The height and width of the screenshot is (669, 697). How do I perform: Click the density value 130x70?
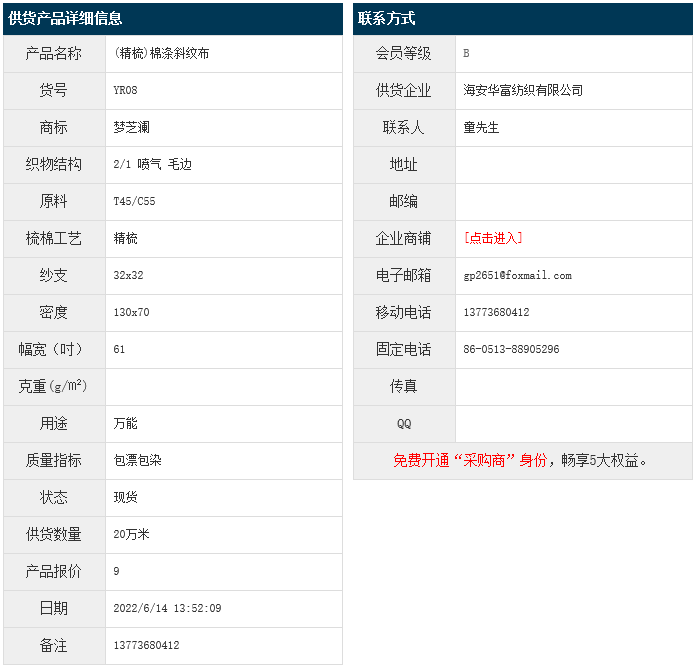132,313
